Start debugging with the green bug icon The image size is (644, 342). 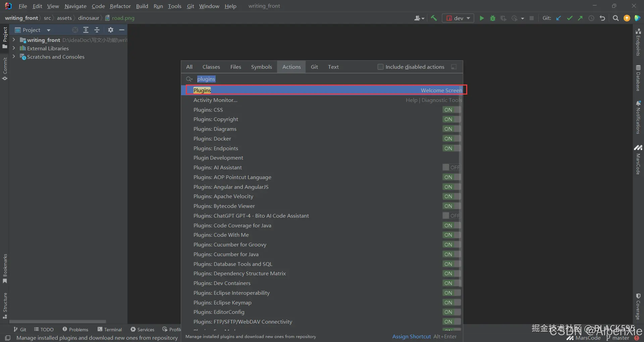493,18
